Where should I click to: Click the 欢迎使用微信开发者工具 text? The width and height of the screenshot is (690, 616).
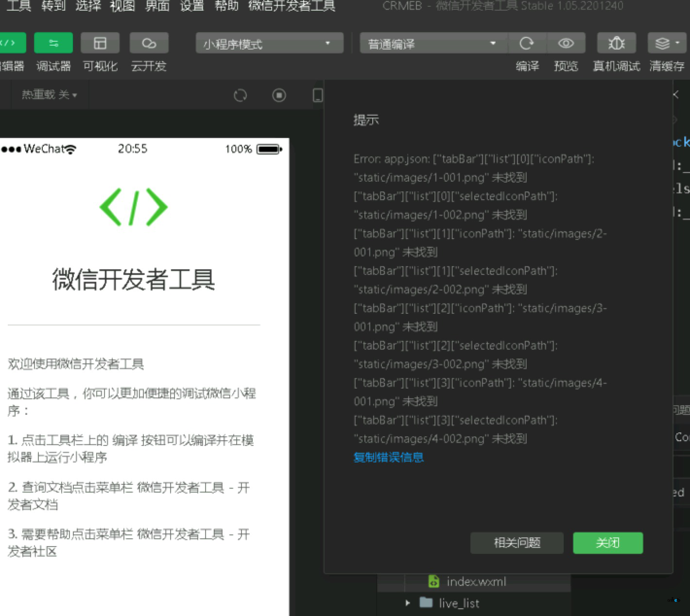coord(76,364)
